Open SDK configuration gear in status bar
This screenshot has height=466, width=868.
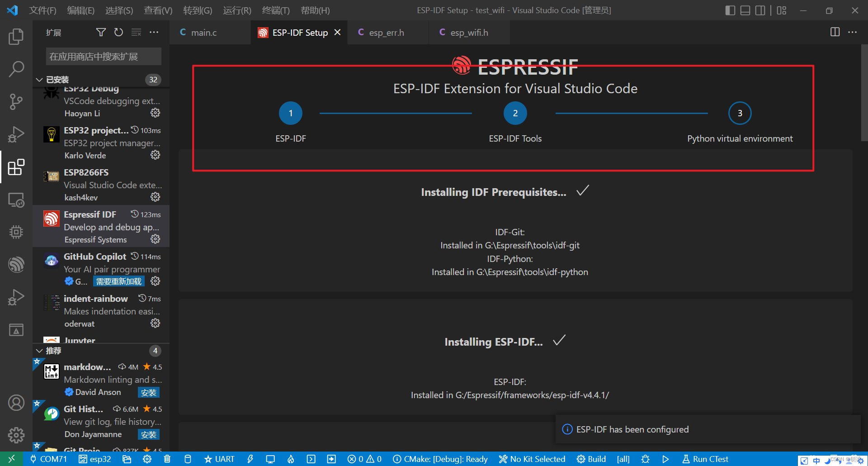click(x=147, y=459)
